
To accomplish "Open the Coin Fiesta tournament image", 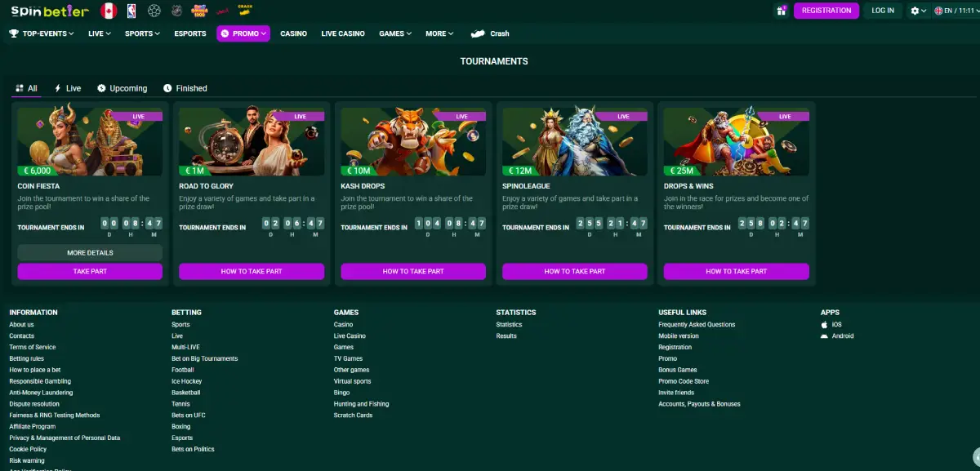I will coord(90,140).
